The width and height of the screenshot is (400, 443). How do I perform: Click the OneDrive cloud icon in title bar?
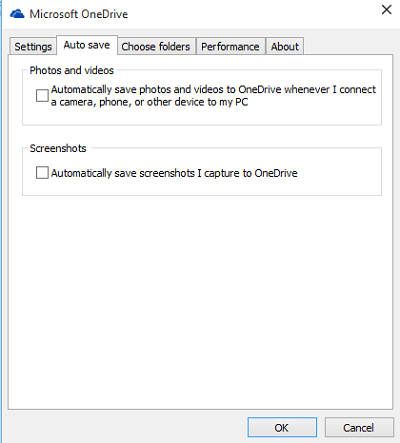click(x=17, y=14)
